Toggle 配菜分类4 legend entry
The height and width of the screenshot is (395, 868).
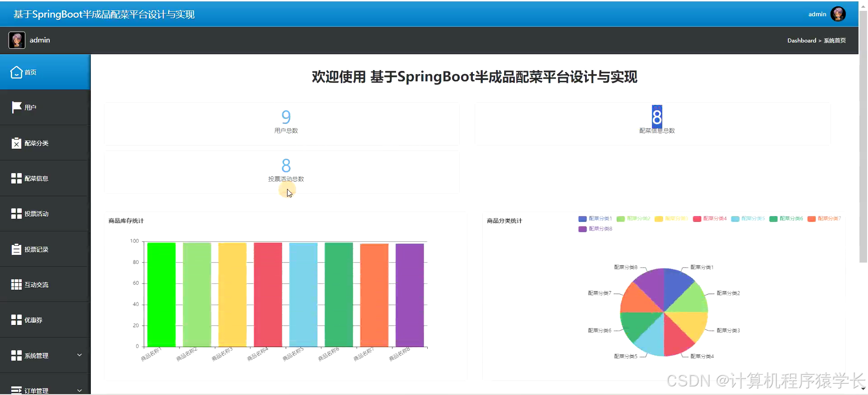710,219
